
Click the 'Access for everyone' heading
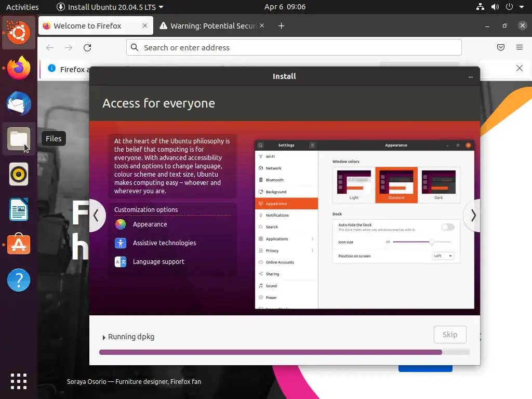(x=159, y=103)
